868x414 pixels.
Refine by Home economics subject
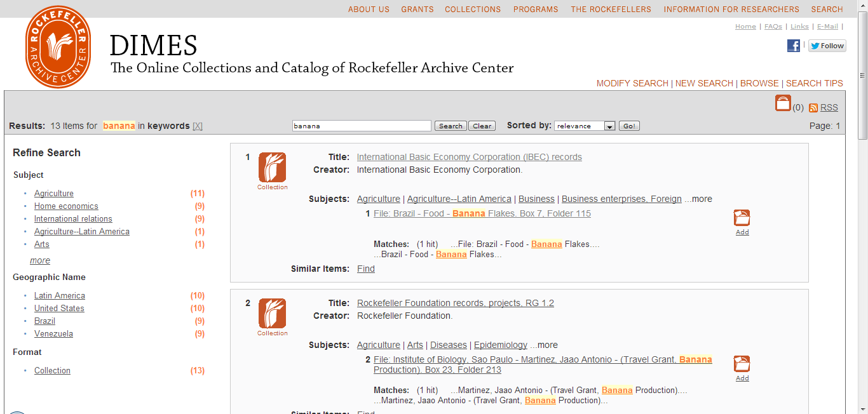66,206
